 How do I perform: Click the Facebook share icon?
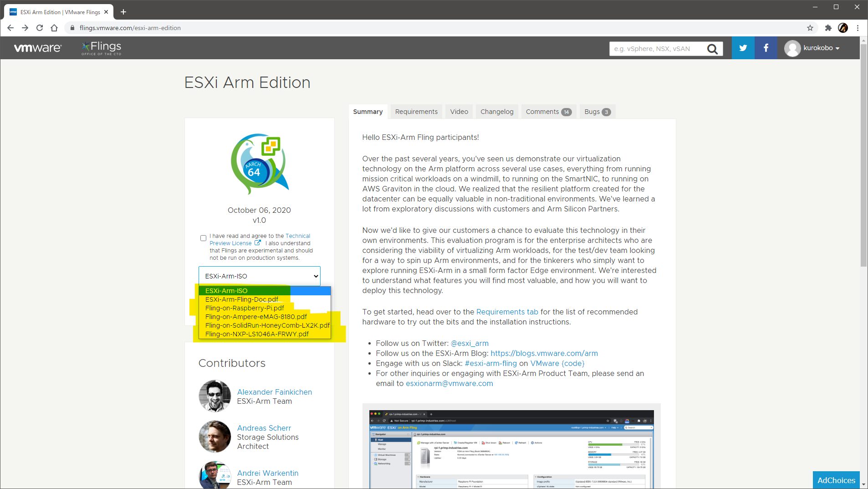(766, 48)
